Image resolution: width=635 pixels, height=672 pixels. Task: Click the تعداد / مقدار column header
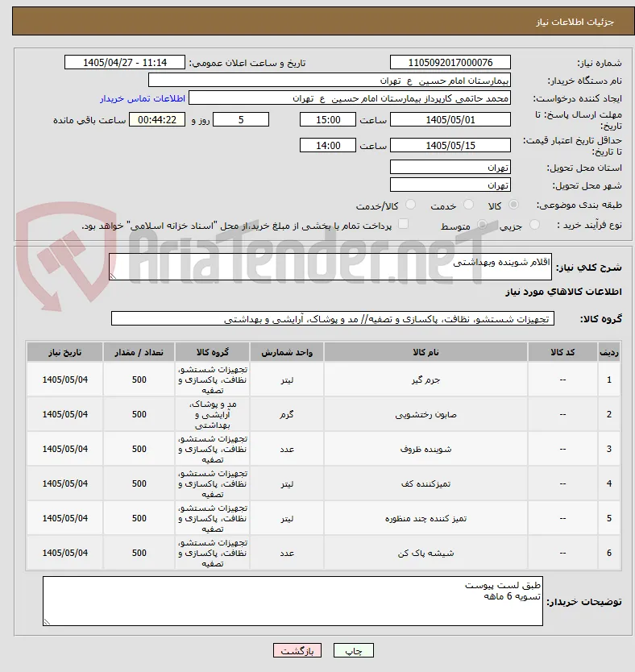point(139,352)
